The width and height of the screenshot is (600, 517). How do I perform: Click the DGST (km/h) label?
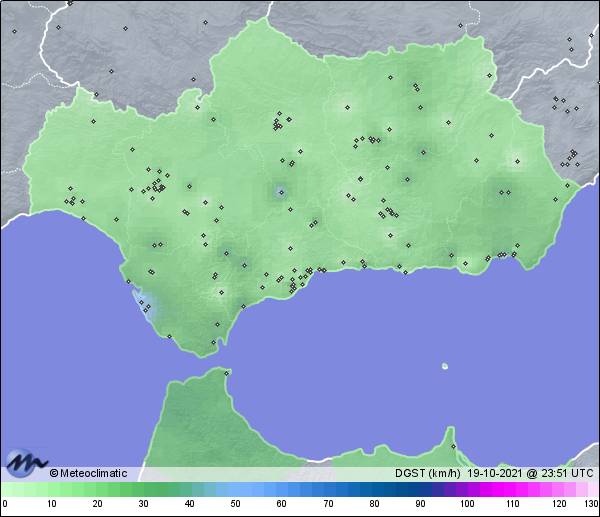[428, 473]
